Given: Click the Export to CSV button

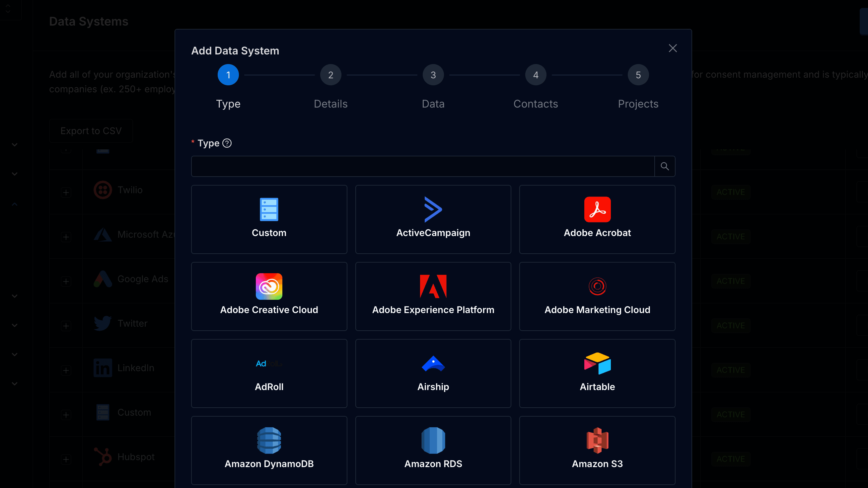Looking at the screenshot, I should point(91,131).
